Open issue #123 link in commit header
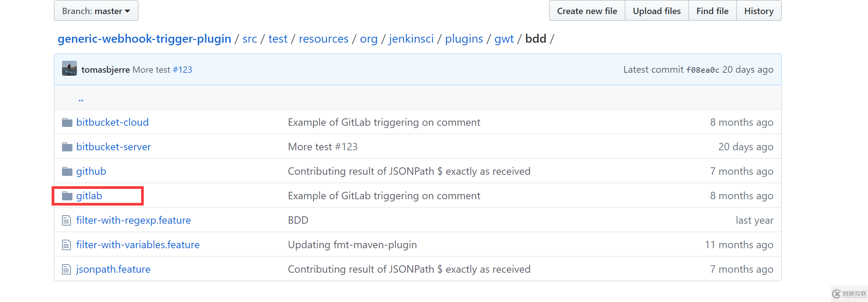 tap(182, 70)
